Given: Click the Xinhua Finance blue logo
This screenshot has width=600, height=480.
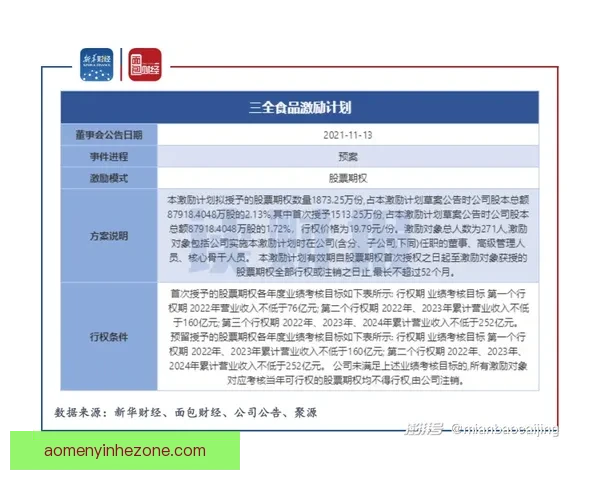Looking at the screenshot, I should [x=96, y=65].
